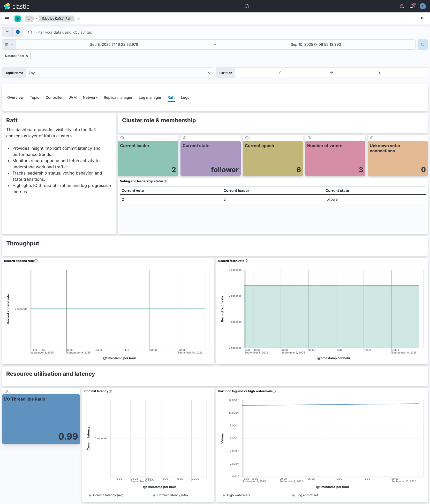The image size is (430, 504).
Task: Toggle Log end offset legend series
Action: [307, 495]
